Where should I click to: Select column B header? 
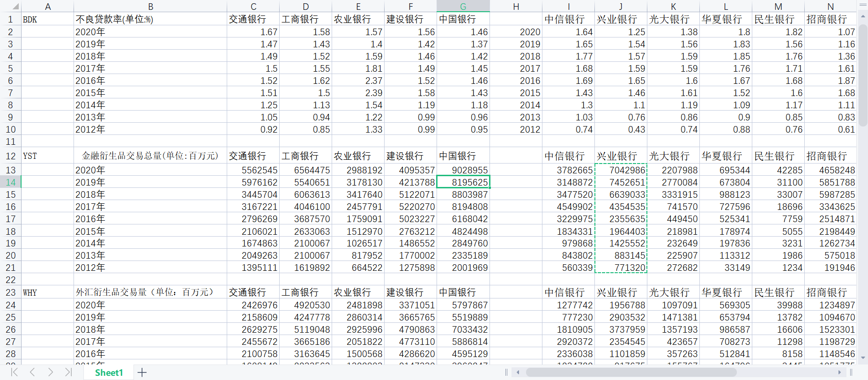click(x=150, y=6)
